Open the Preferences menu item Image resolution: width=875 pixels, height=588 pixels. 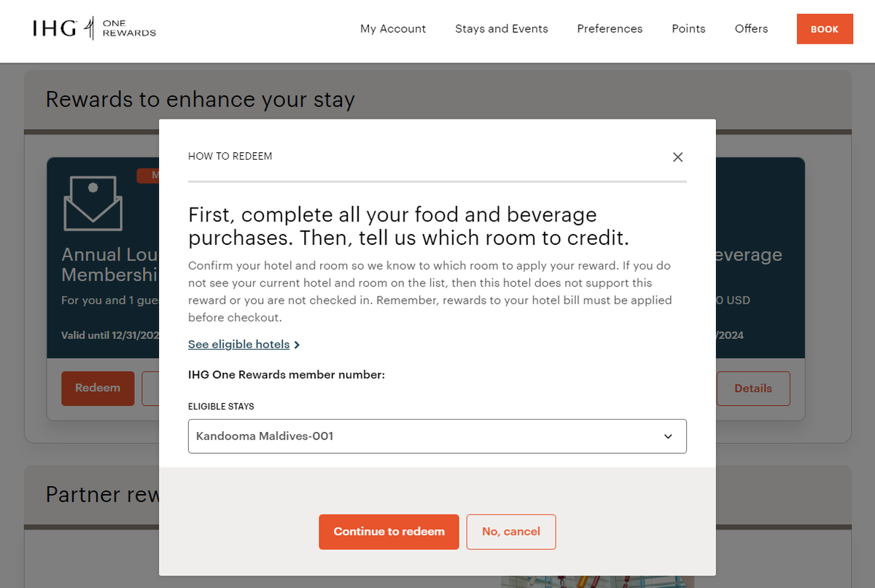tap(610, 28)
